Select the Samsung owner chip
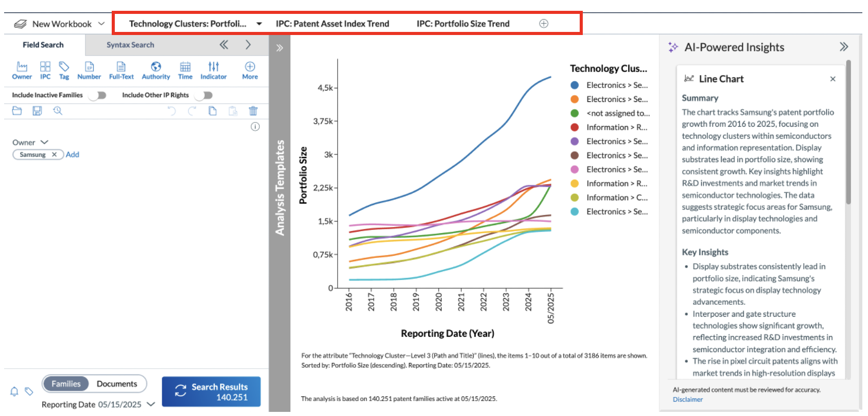Screen dimensions: 868x416 pos(38,154)
